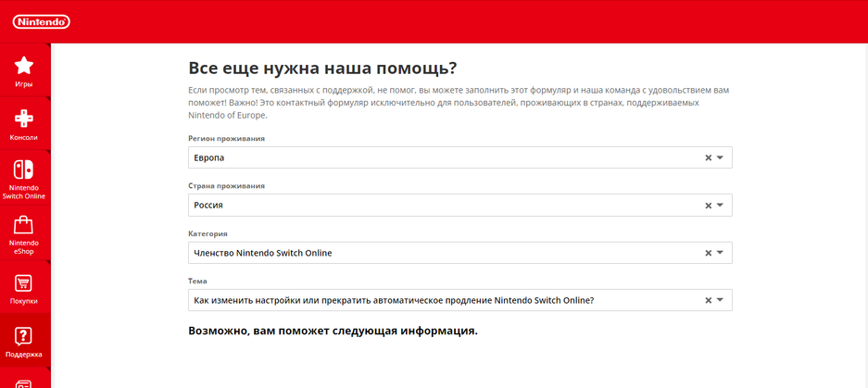Image resolution: width=868 pixels, height=388 pixels.
Task: Clear the Категория selection
Action: tap(708, 253)
